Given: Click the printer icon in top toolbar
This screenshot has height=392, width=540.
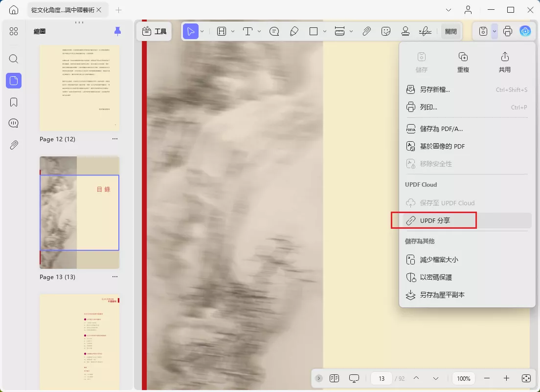Looking at the screenshot, I should point(508,32).
